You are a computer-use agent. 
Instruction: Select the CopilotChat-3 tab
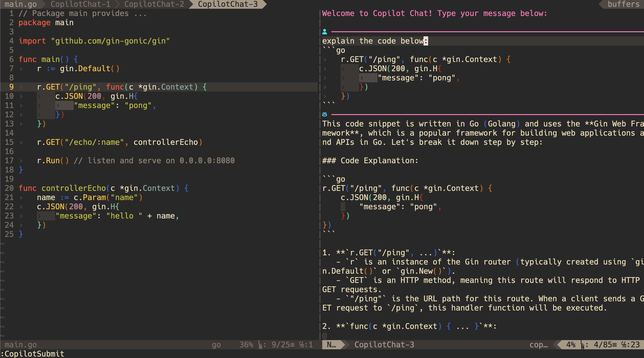228,4
